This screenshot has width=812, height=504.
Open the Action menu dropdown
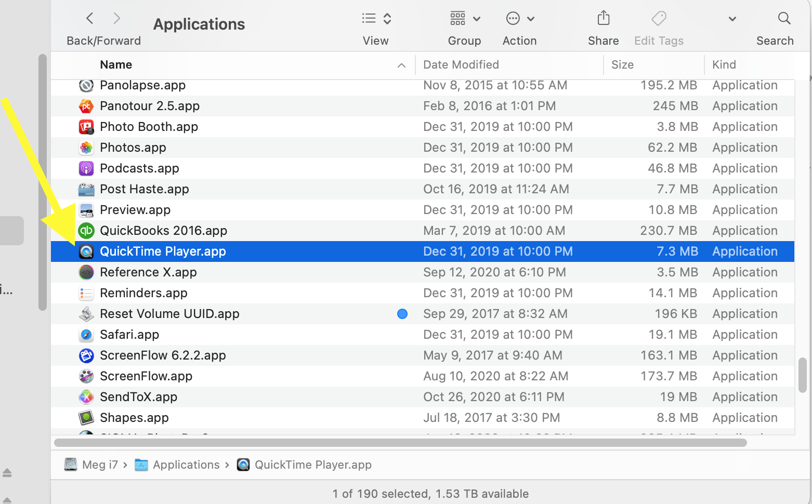pyautogui.click(x=520, y=19)
